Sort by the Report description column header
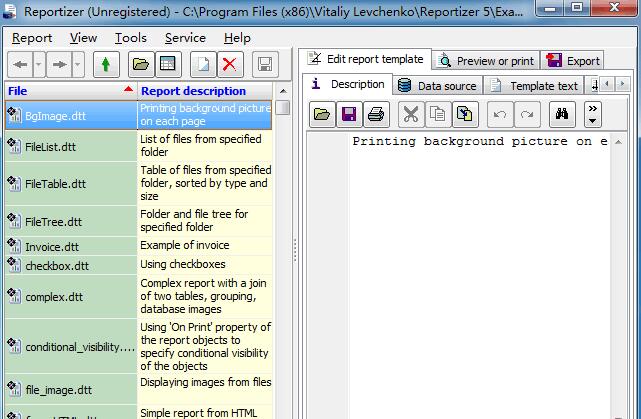The height and width of the screenshot is (419, 641). [x=205, y=91]
